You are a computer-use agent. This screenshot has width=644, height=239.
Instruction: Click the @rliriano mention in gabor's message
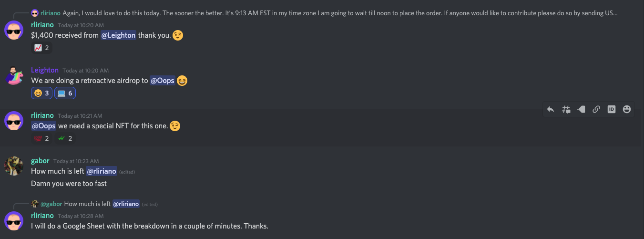click(x=102, y=171)
